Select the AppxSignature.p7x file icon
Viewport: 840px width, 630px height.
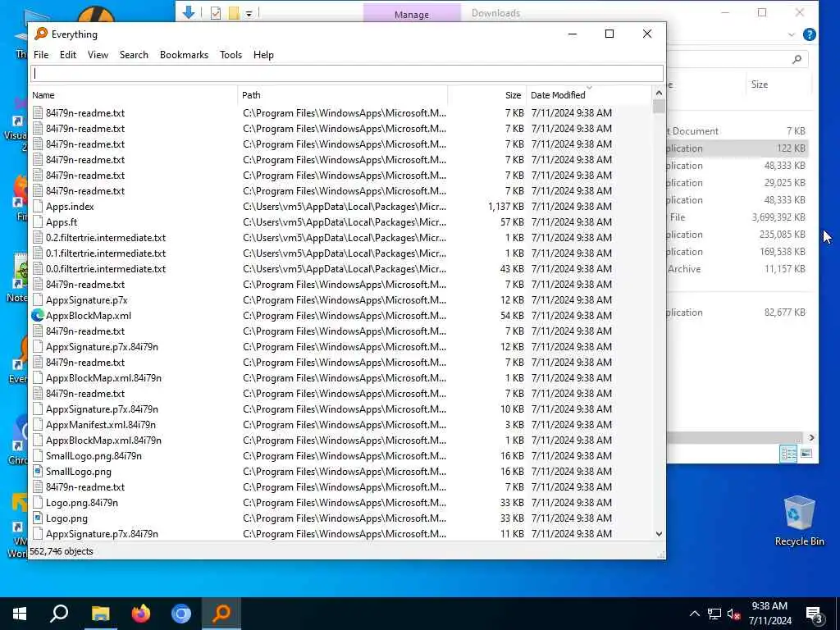tap(38, 300)
